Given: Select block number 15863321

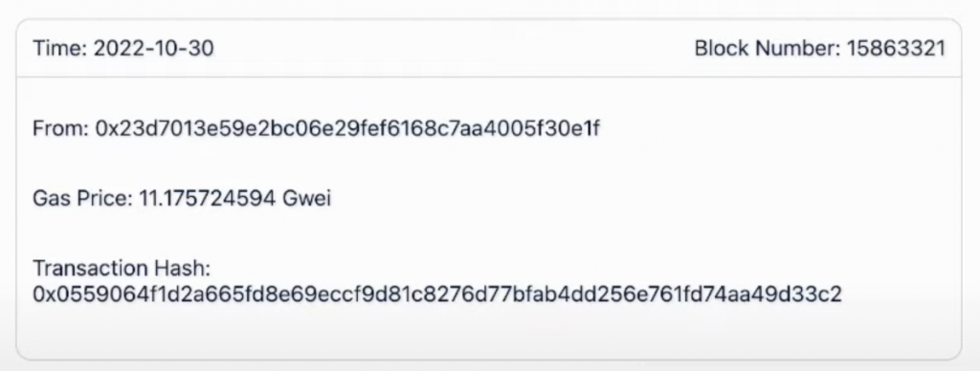Looking at the screenshot, I should pos(896,48).
